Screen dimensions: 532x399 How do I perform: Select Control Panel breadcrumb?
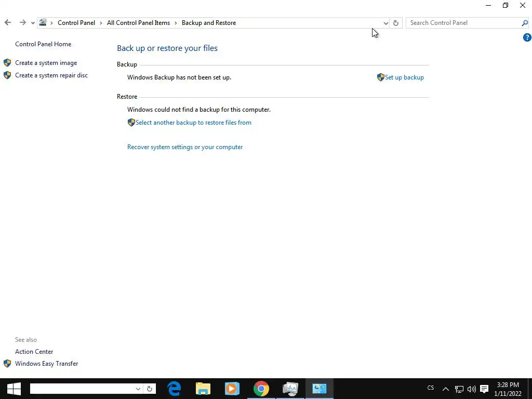pyautogui.click(x=76, y=23)
